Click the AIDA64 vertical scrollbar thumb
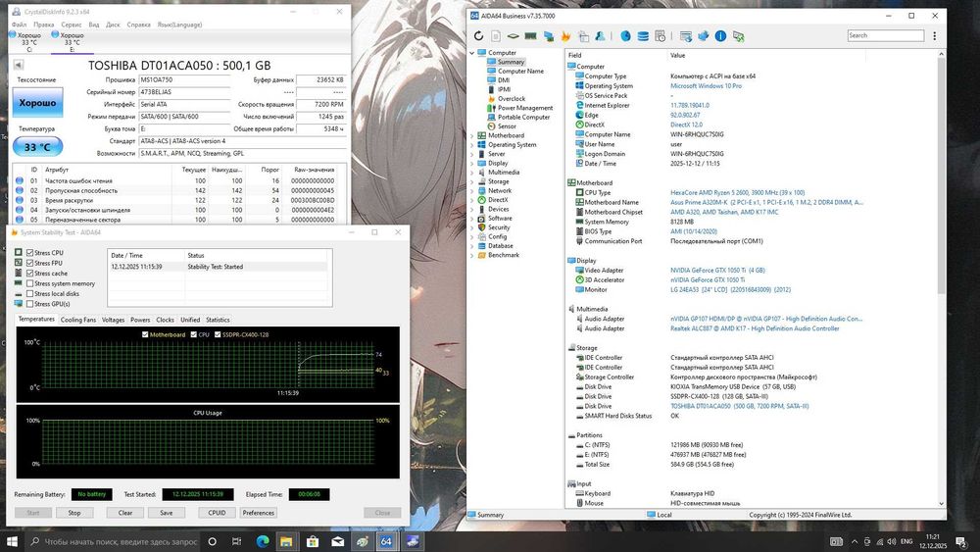This screenshot has width=980, height=552. click(941, 176)
